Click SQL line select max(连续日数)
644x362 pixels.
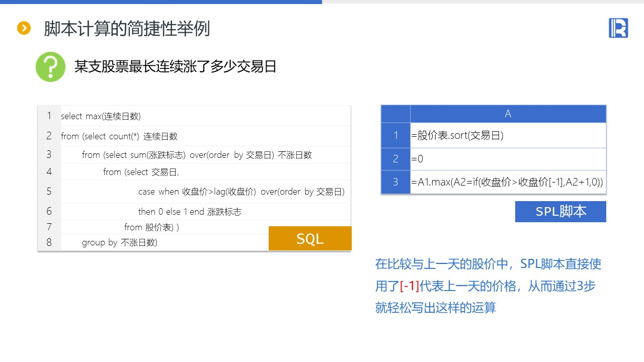pyautogui.click(x=101, y=116)
